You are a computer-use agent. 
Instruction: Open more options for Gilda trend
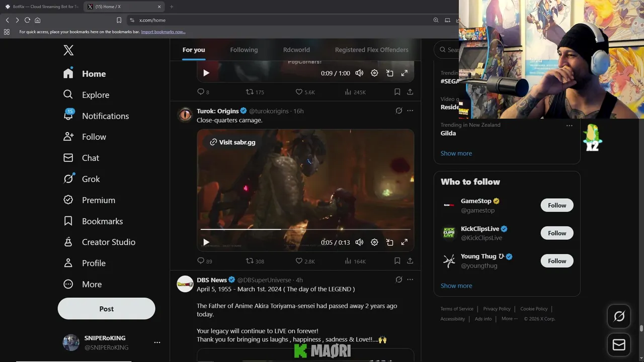point(569,126)
